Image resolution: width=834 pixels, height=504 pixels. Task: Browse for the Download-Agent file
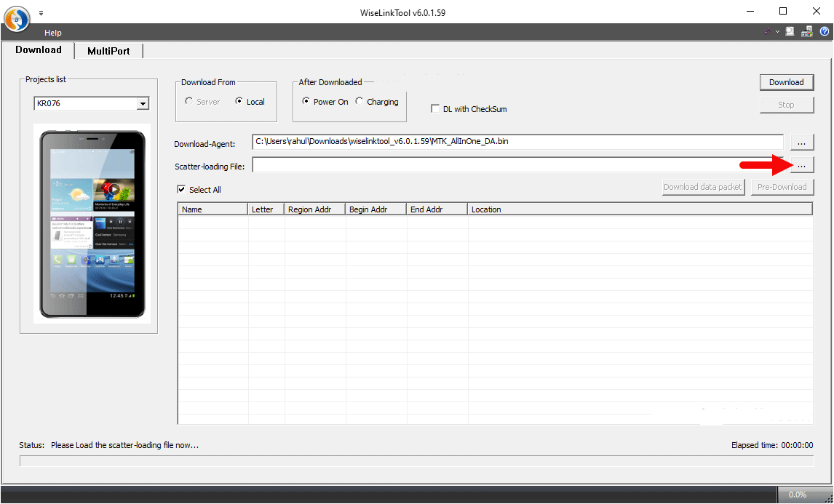[801, 142]
